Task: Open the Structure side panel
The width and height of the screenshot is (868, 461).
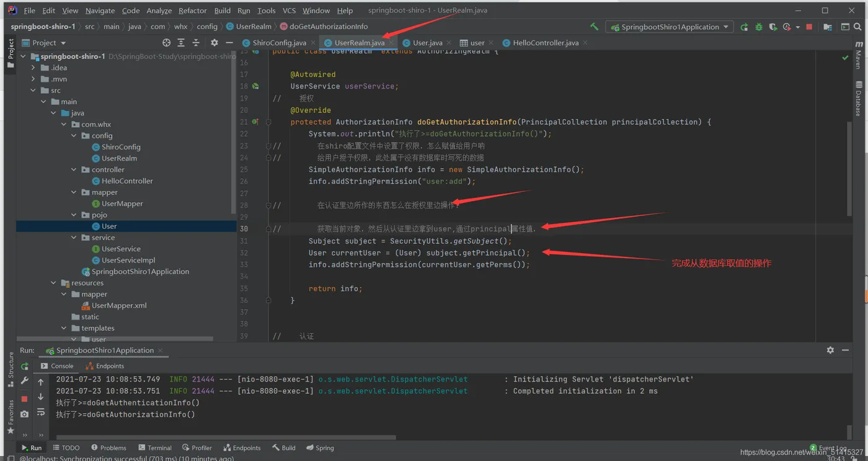Action: point(11,369)
